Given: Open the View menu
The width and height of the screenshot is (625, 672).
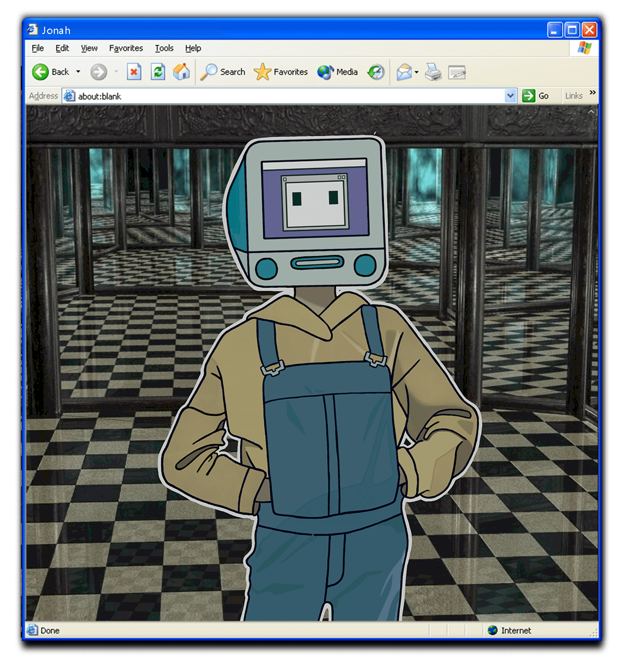Looking at the screenshot, I should pyautogui.click(x=89, y=48).
